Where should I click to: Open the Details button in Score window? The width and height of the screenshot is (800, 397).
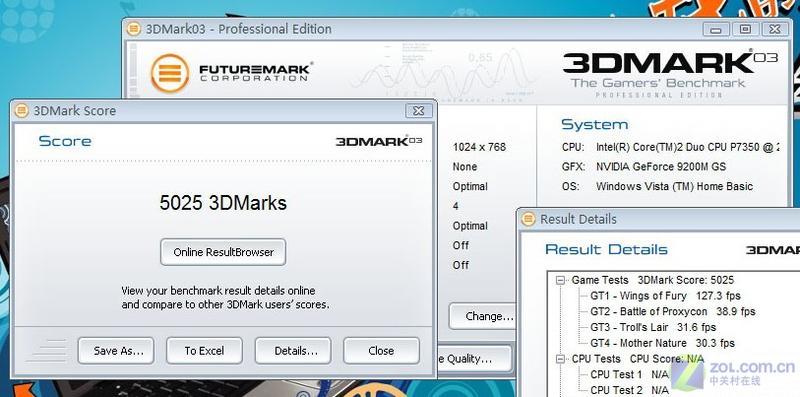pyautogui.click(x=293, y=351)
